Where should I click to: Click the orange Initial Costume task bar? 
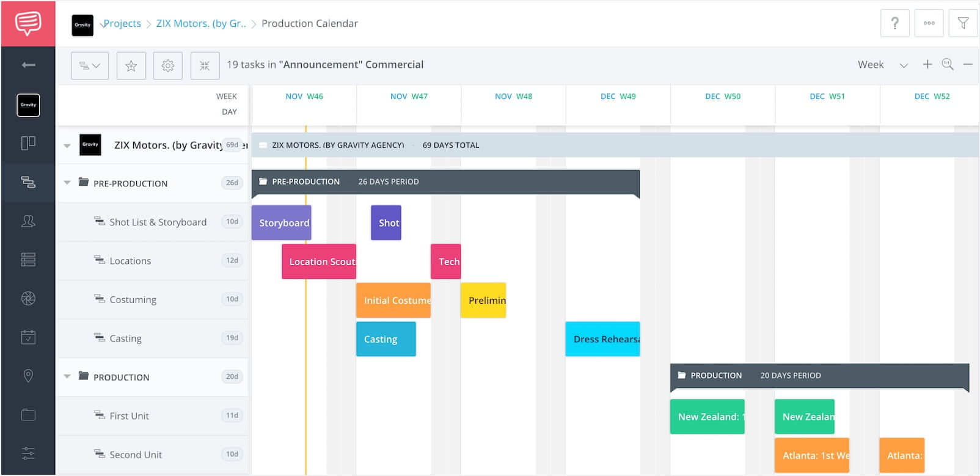pyautogui.click(x=393, y=300)
